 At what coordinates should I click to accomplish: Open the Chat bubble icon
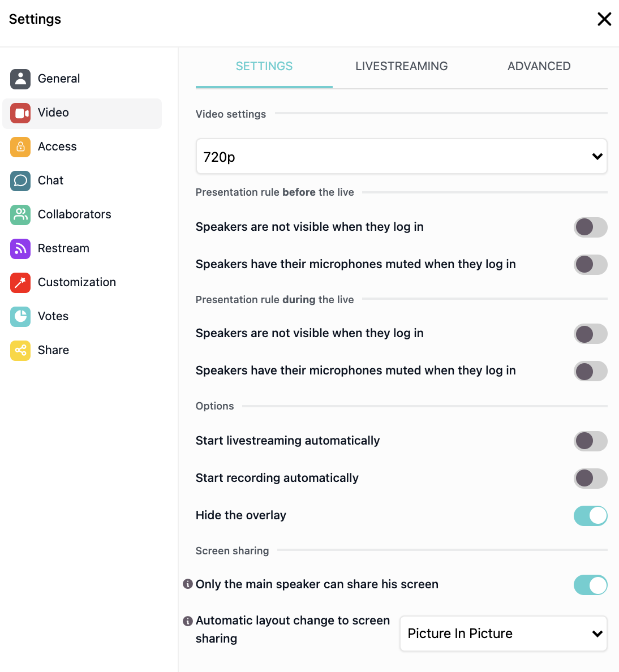(x=20, y=181)
